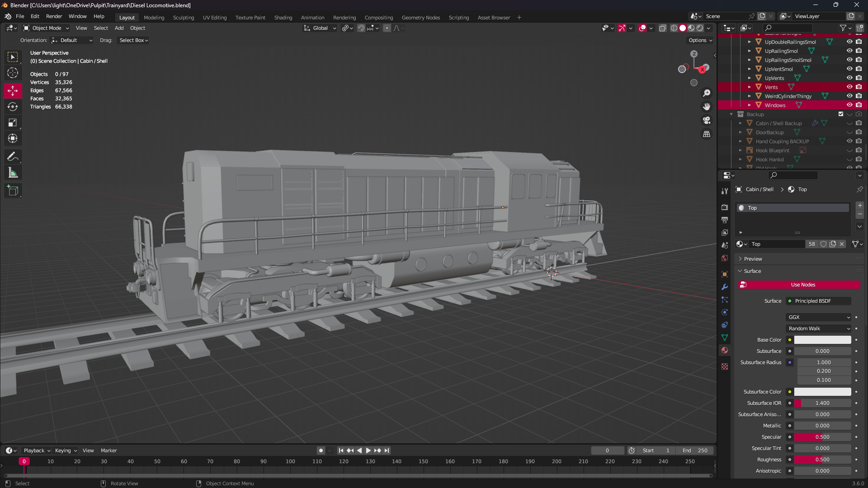Uncheck the Backup collection checkbox
Screen dimensions: 868x488
(841, 114)
